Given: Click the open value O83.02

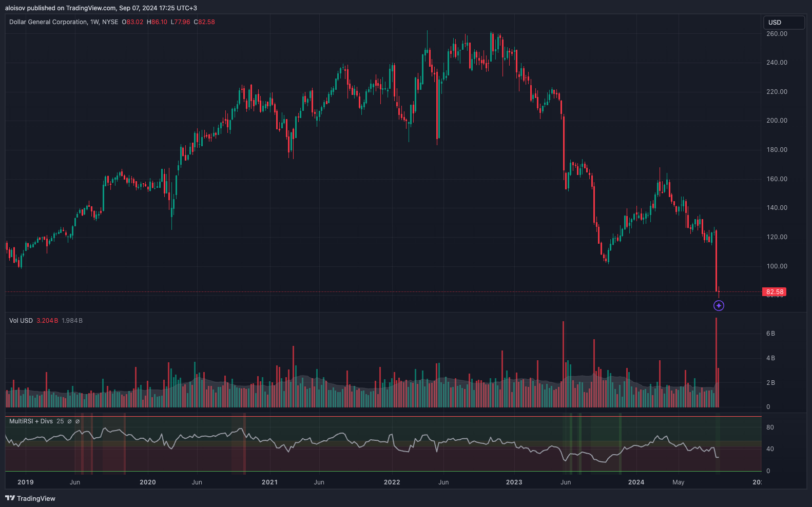Looking at the screenshot, I should (x=132, y=22).
